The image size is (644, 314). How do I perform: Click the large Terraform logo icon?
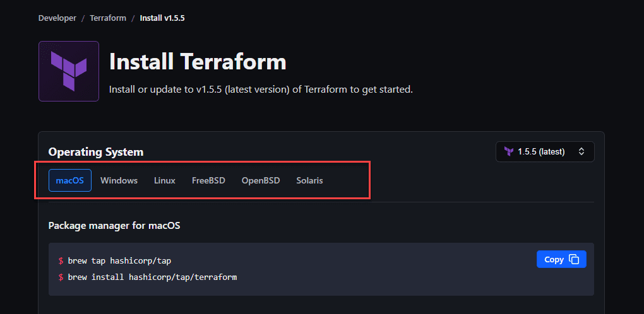pyautogui.click(x=68, y=71)
